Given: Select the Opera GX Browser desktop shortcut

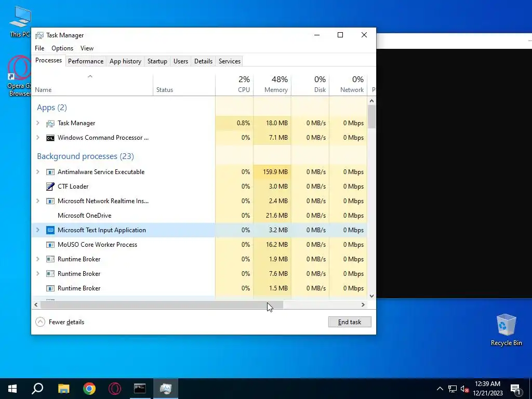Looking at the screenshot, I should (20, 76).
